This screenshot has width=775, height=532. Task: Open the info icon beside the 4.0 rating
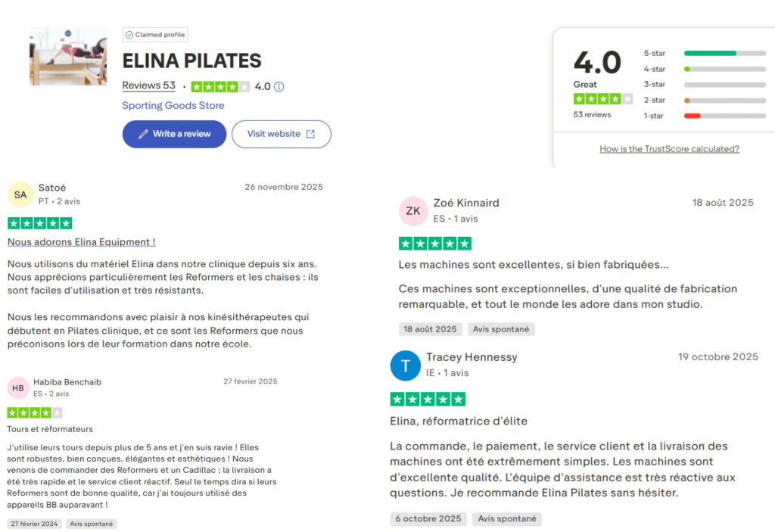[x=279, y=86]
